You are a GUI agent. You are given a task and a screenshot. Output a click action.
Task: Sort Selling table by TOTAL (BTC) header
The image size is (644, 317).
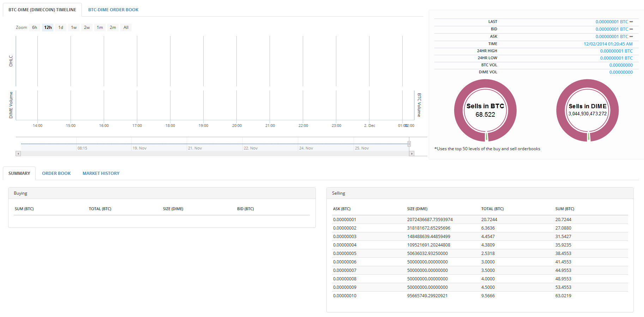492,209
